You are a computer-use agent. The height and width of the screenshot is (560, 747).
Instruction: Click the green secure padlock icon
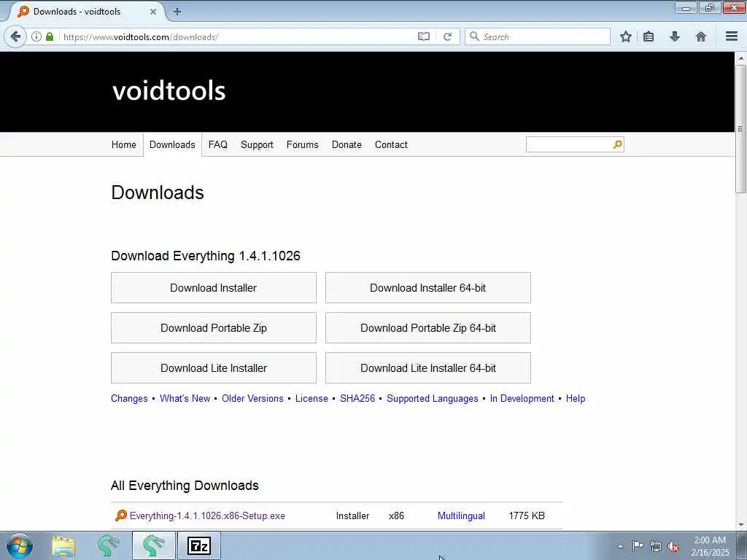pyautogui.click(x=50, y=36)
